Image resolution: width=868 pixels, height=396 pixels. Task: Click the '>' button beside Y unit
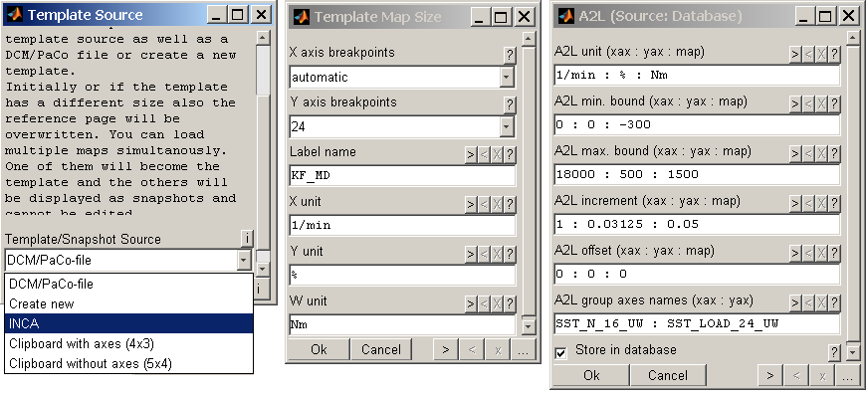pos(471,255)
